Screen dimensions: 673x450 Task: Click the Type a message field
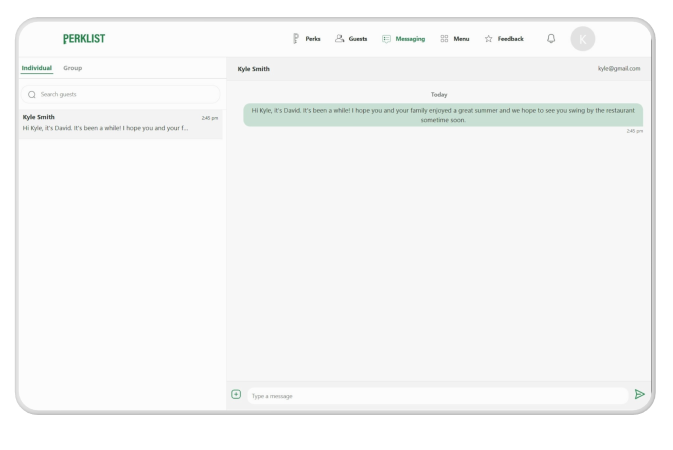tap(437, 396)
